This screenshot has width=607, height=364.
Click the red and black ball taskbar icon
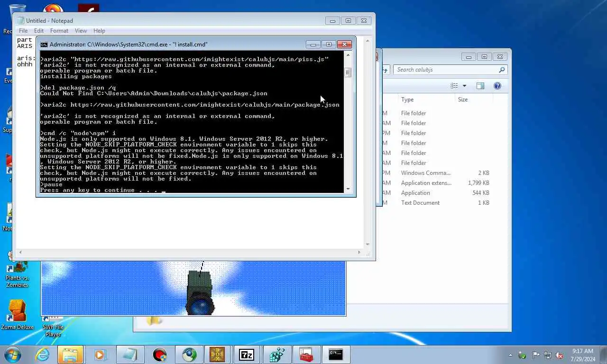[160, 355]
